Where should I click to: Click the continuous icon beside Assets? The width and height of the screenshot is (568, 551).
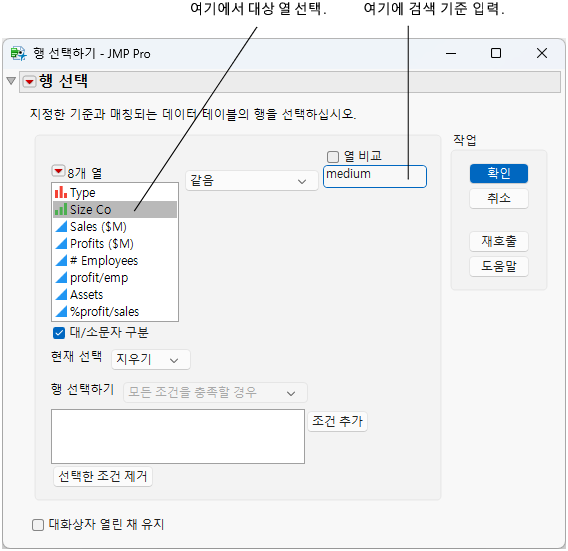61,295
